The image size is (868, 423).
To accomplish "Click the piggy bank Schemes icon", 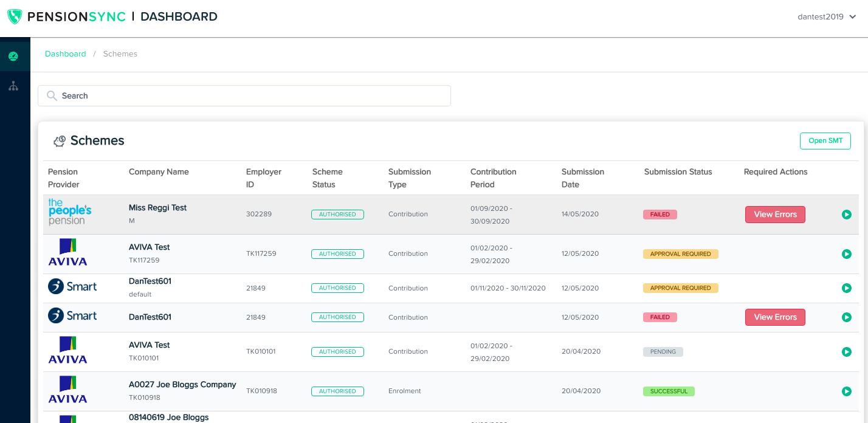I will (59, 141).
